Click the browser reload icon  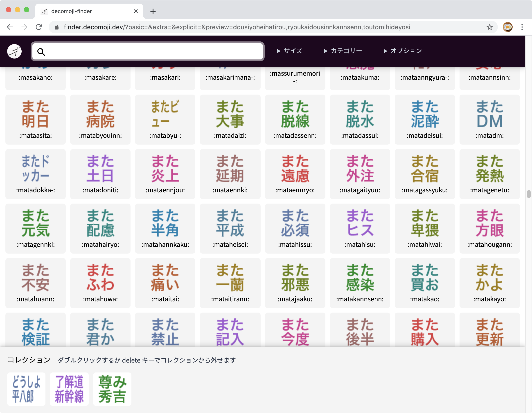[x=39, y=27]
